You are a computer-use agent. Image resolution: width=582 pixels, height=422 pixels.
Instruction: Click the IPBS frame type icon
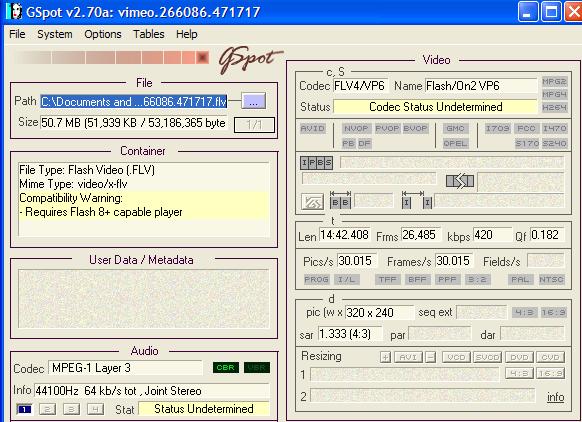pyautogui.click(x=316, y=163)
